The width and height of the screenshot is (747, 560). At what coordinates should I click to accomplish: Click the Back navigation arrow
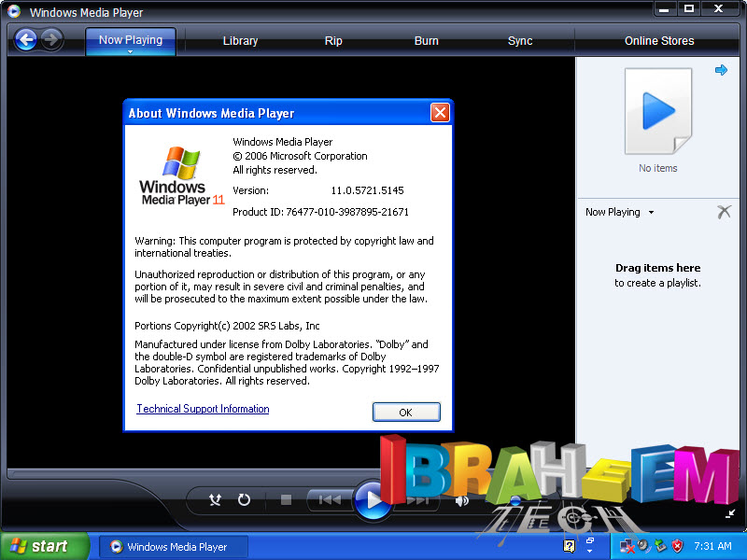tap(26, 39)
